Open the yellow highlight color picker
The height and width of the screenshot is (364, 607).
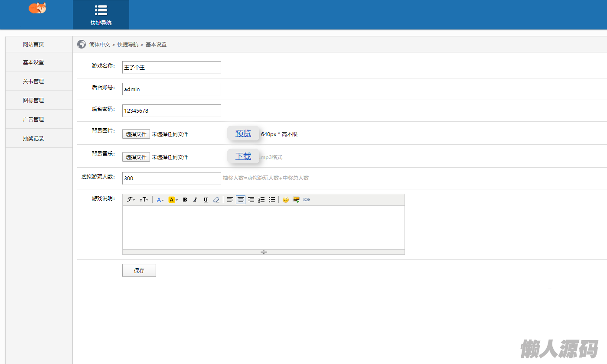pyautogui.click(x=173, y=200)
